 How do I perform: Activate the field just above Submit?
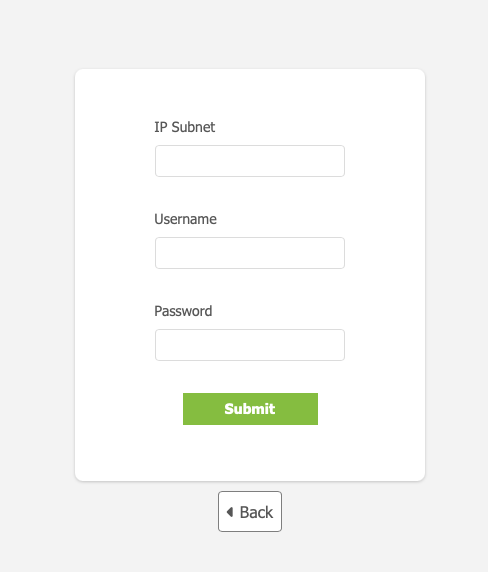pyautogui.click(x=250, y=345)
